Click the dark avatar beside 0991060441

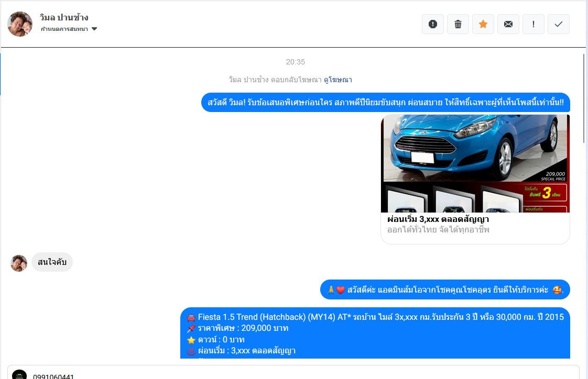pyautogui.click(x=19, y=374)
